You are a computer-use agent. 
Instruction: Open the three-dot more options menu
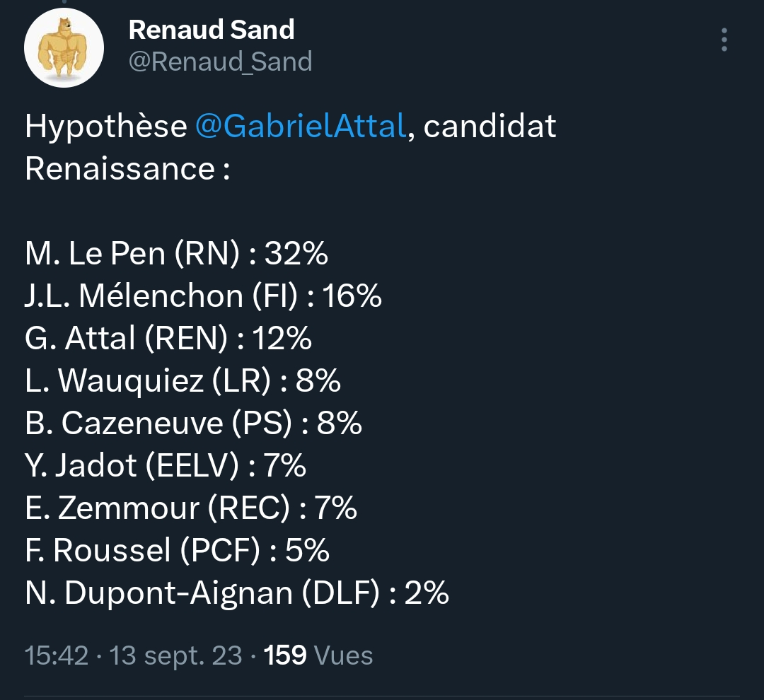point(724,40)
